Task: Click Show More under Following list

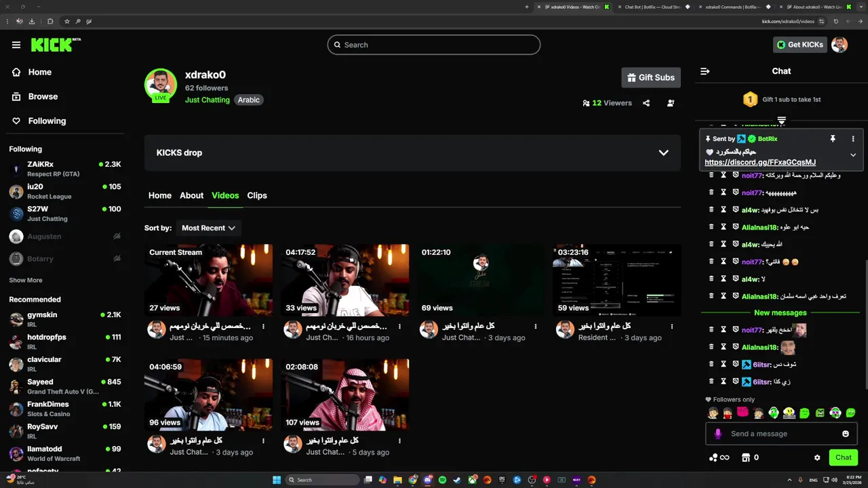Action: [26, 280]
